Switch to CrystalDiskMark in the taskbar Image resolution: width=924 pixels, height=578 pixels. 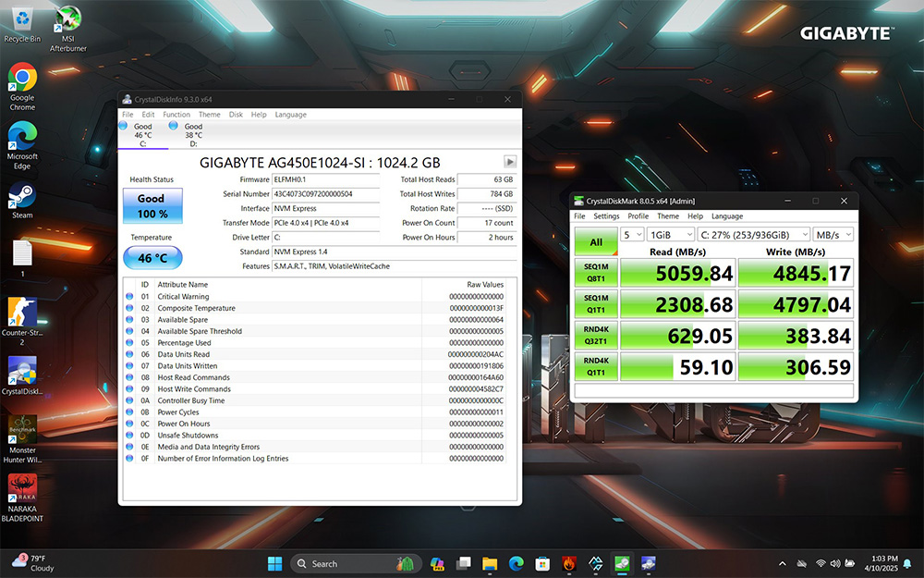pyautogui.click(x=622, y=564)
